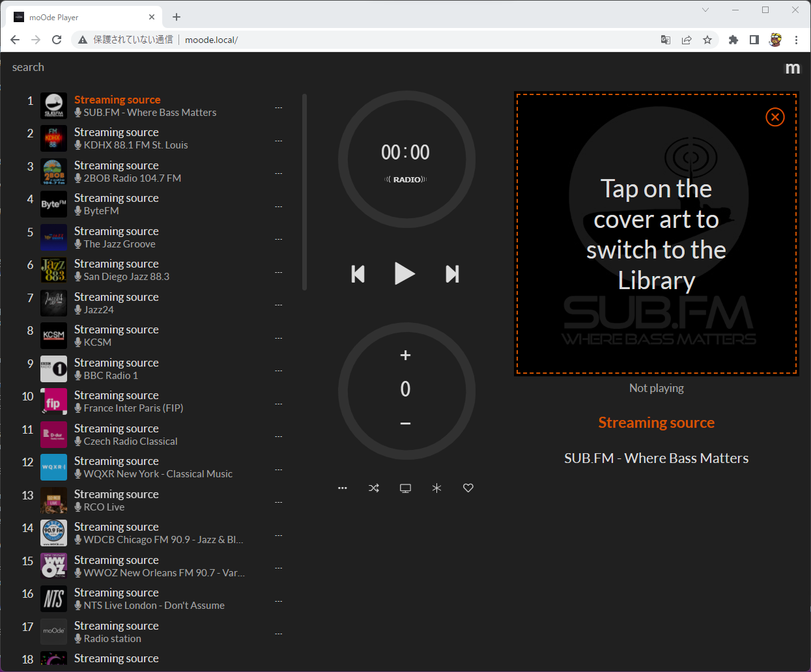The height and width of the screenshot is (672, 811).
Task: Close the cover art hint overlay
Action: coord(775,117)
